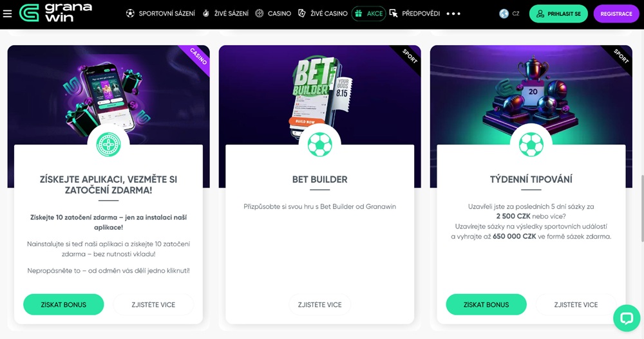
Task: Open the Předpovědi menu item
Action: click(421, 14)
